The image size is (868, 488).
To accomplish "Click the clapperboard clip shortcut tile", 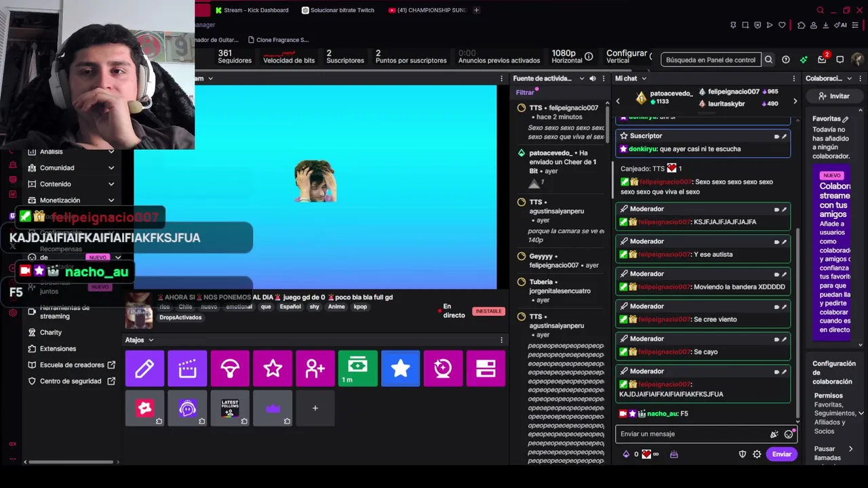I will click(x=187, y=368).
